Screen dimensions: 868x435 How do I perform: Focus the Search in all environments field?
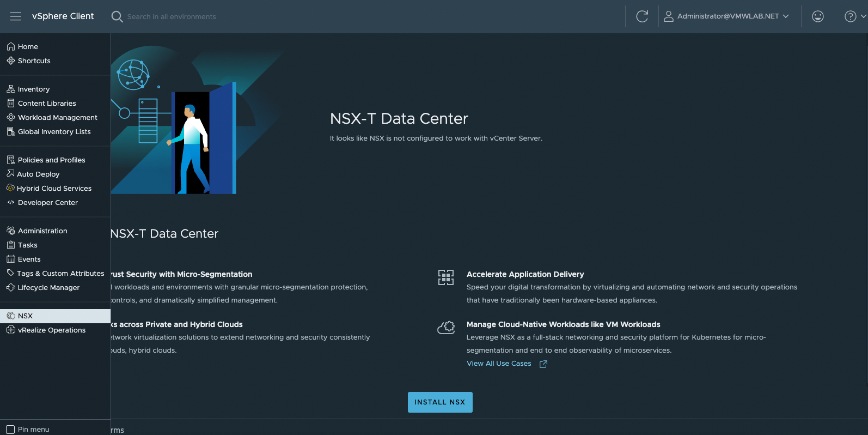pyautogui.click(x=172, y=17)
